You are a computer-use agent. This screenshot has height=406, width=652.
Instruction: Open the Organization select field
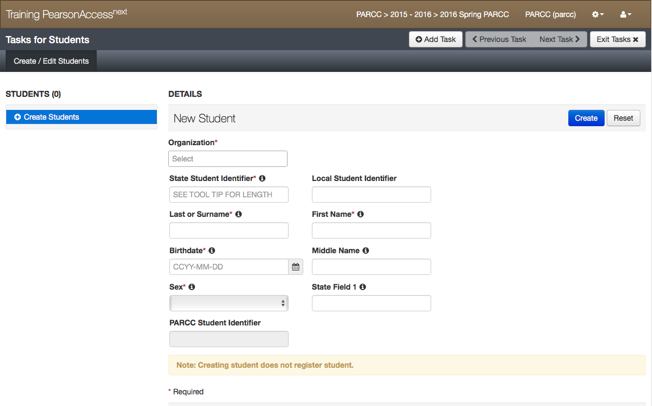pos(228,159)
